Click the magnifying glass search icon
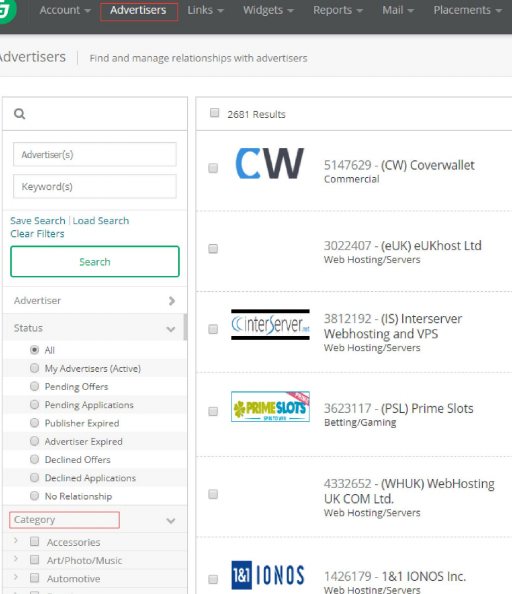 (x=19, y=114)
